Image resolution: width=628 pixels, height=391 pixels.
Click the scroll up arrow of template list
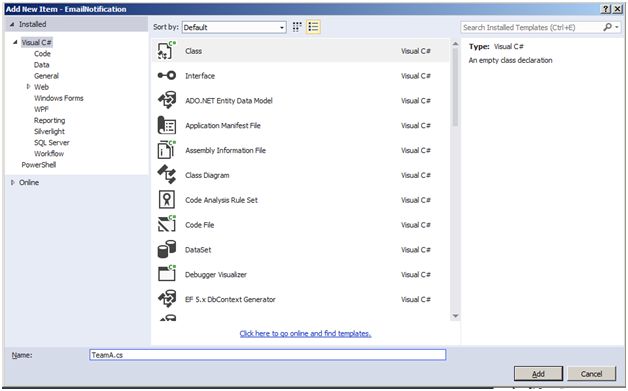coord(455,43)
